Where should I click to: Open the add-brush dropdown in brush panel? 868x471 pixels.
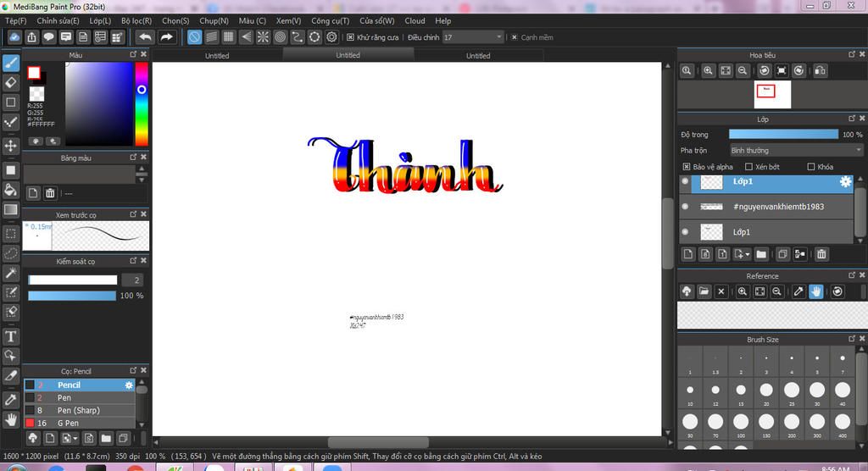pos(75,438)
